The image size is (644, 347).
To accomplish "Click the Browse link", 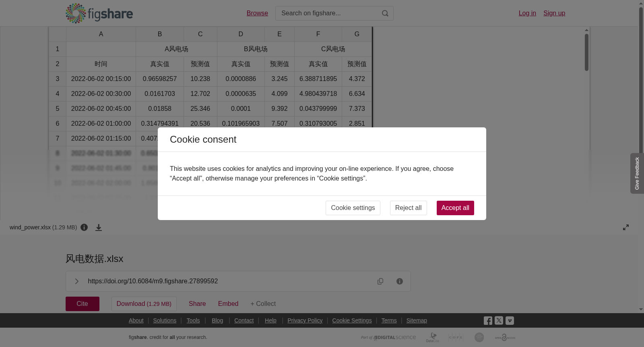I will 257,13.
